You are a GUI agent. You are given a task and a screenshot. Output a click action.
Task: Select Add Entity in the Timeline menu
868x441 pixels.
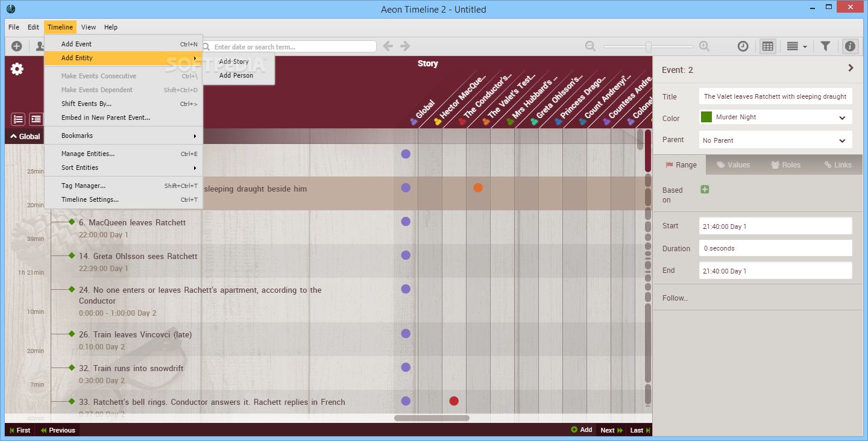124,58
